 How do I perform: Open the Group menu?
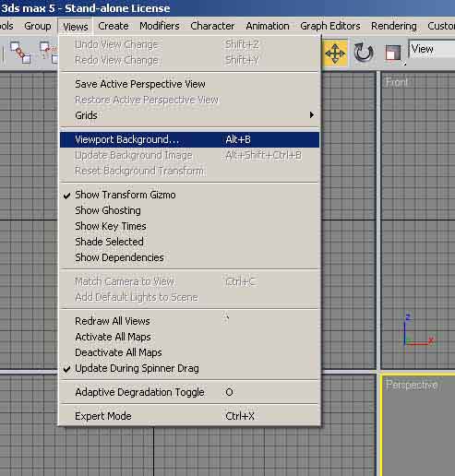[x=38, y=26]
